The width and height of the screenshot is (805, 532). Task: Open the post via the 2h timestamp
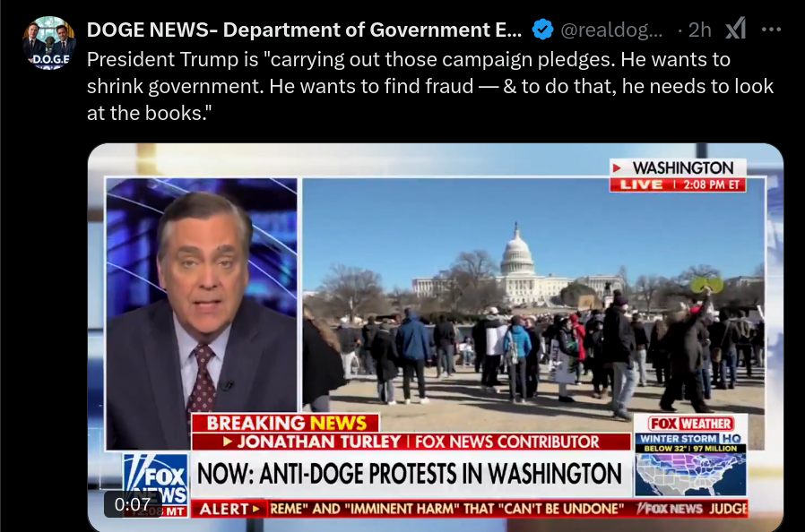[699, 30]
